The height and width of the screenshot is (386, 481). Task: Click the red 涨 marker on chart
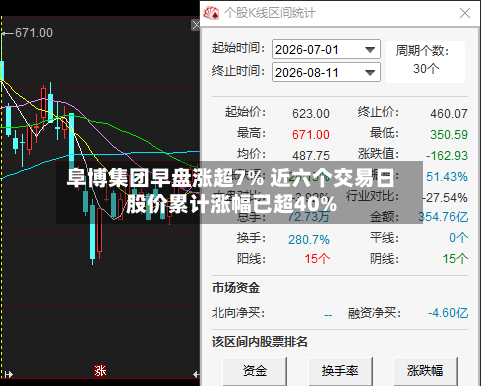(x=100, y=370)
